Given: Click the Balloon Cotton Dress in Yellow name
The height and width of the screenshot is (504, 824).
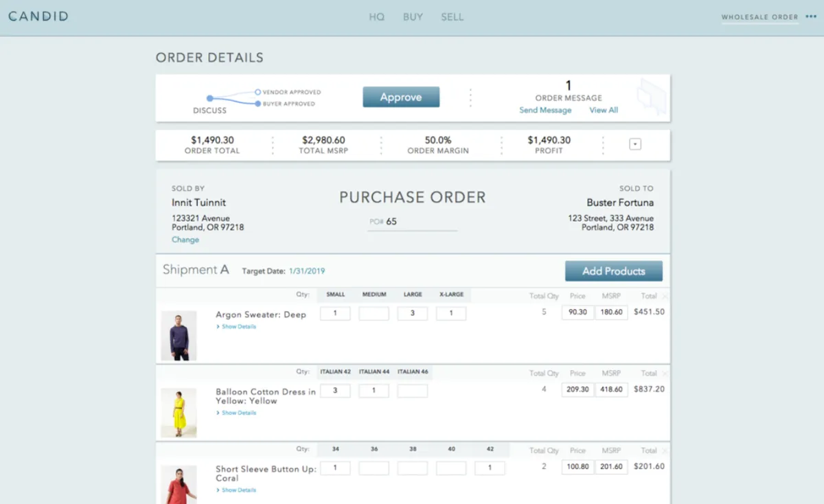Looking at the screenshot, I should point(266,396).
